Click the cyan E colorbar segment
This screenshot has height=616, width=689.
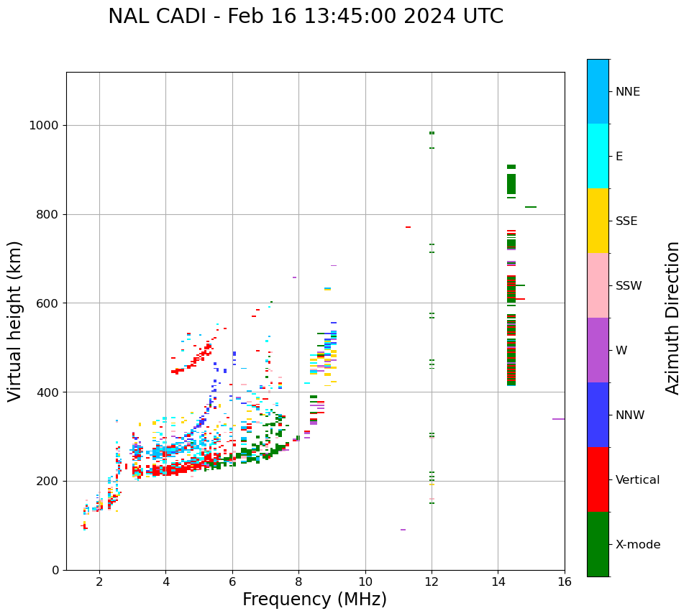click(x=598, y=156)
